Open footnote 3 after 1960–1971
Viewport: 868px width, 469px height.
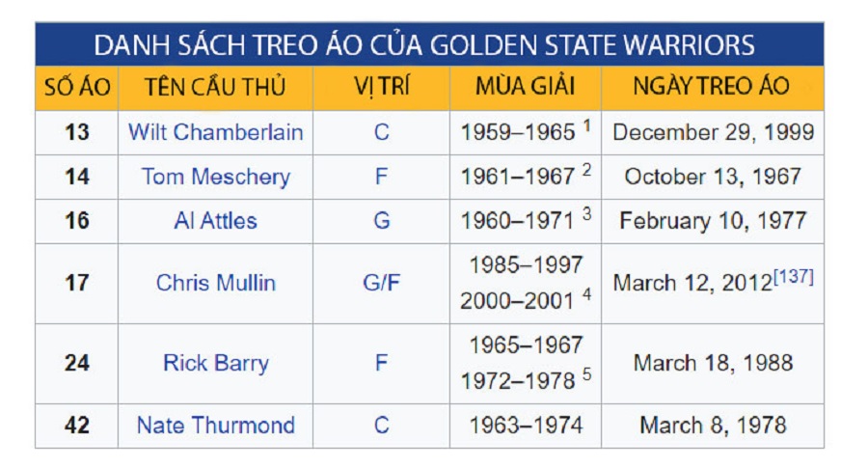(x=586, y=214)
